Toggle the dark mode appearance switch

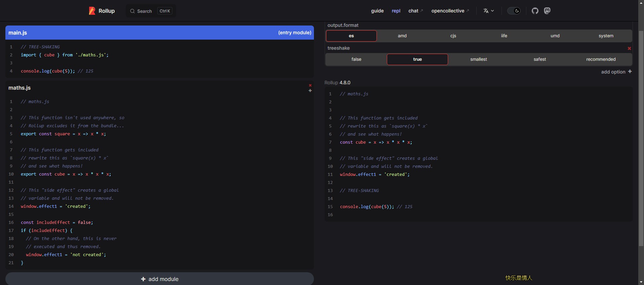[514, 11]
